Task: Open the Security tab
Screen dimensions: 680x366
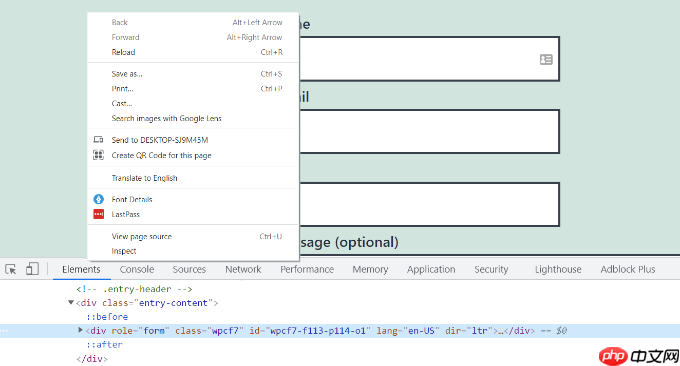Action: tap(491, 269)
